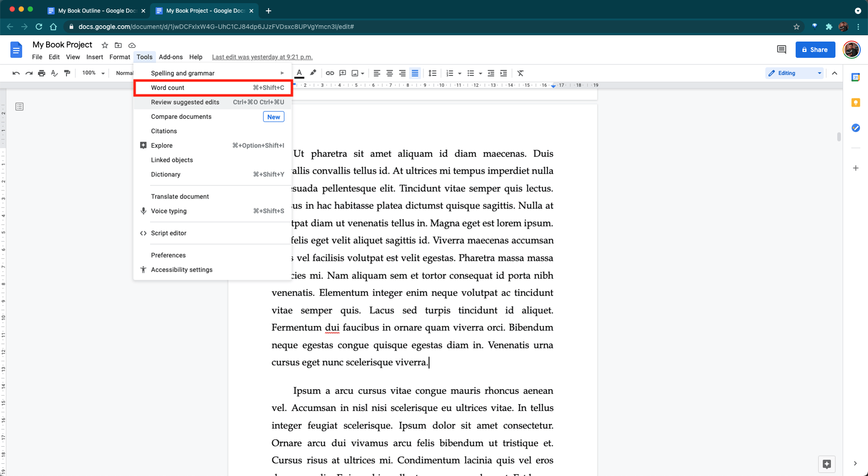868x476 pixels.
Task: Open the 100% zoom dropdown
Action: [93, 73]
